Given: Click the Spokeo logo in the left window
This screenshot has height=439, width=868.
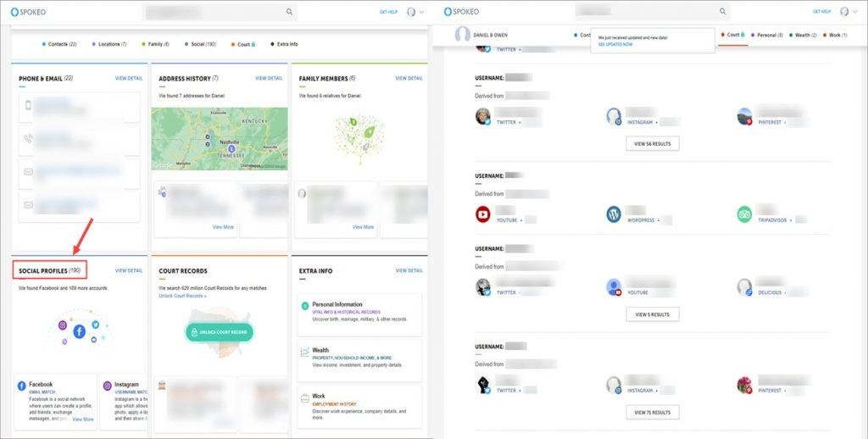Looking at the screenshot, I should click(28, 12).
